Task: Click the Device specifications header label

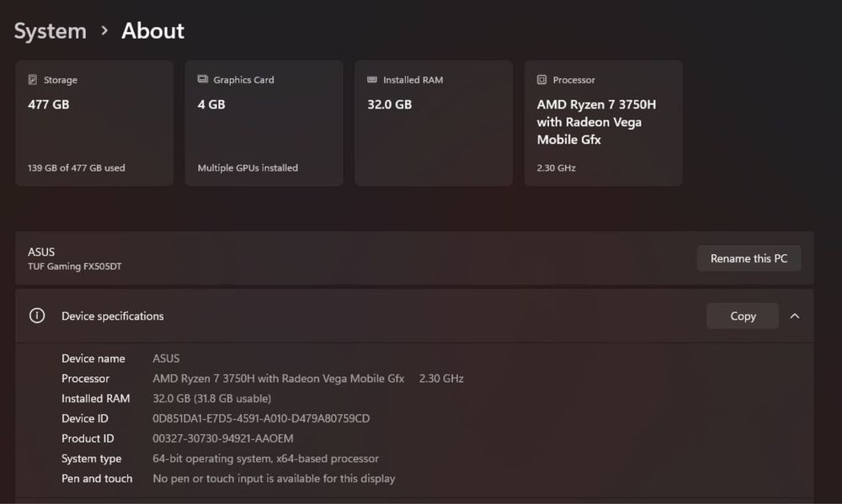Action: click(113, 316)
